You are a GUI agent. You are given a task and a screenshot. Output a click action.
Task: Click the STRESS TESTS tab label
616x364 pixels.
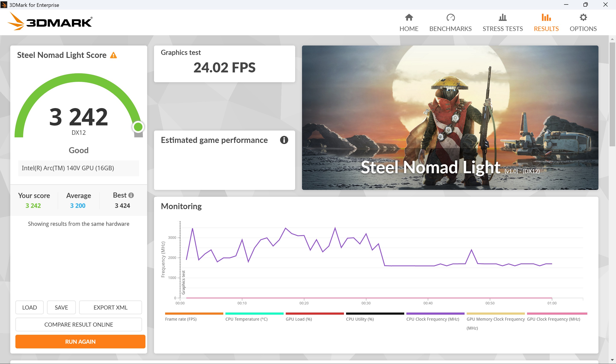pyautogui.click(x=502, y=29)
